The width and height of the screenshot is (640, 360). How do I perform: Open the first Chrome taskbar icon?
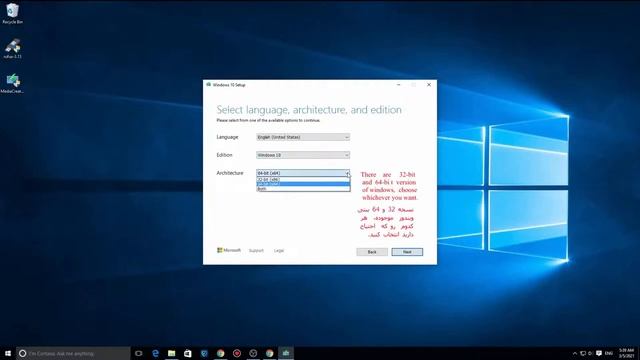tap(220, 353)
